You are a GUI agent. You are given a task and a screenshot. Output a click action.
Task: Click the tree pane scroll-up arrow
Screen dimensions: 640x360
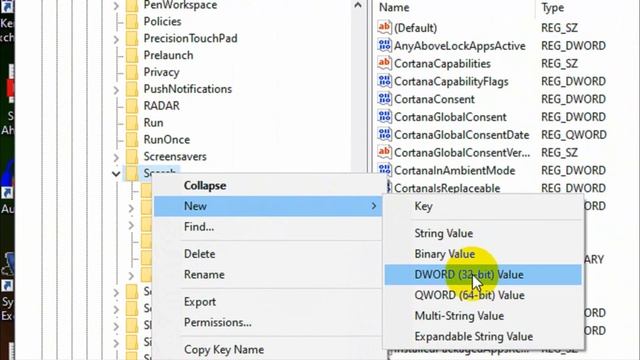coord(358,5)
